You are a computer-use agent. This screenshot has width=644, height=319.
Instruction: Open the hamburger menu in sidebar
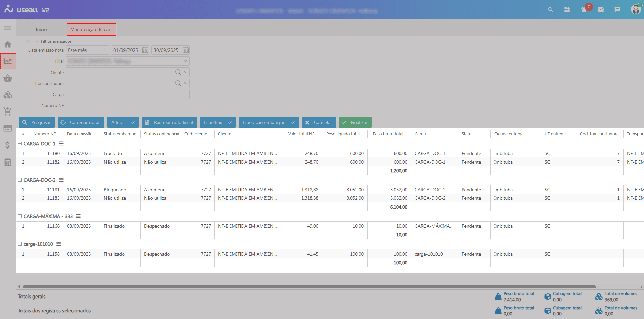[x=8, y=28]
